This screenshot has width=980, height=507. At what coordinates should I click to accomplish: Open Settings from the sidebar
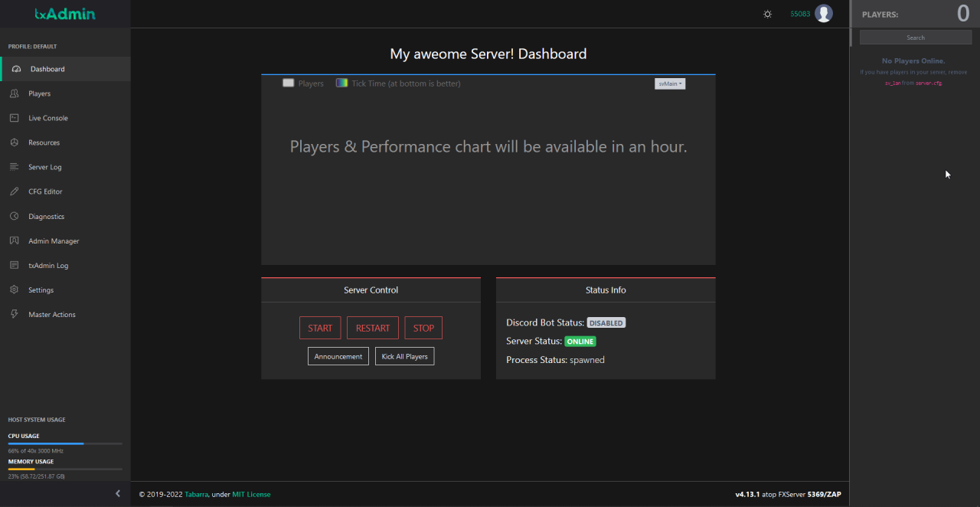(65, 289)
